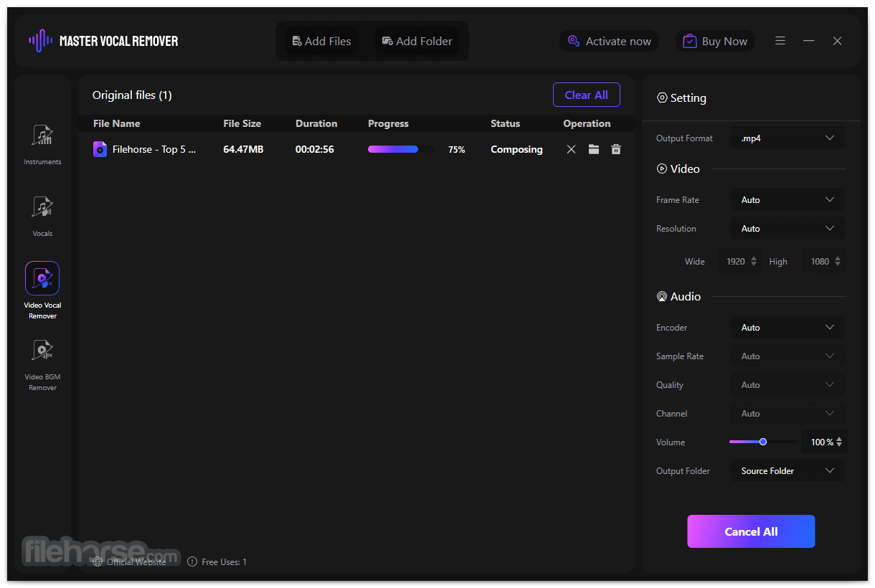Adjust the Volume slider handle
Image resolution: width=875 pixels, height=588 pixels.
tap(763, 442)
